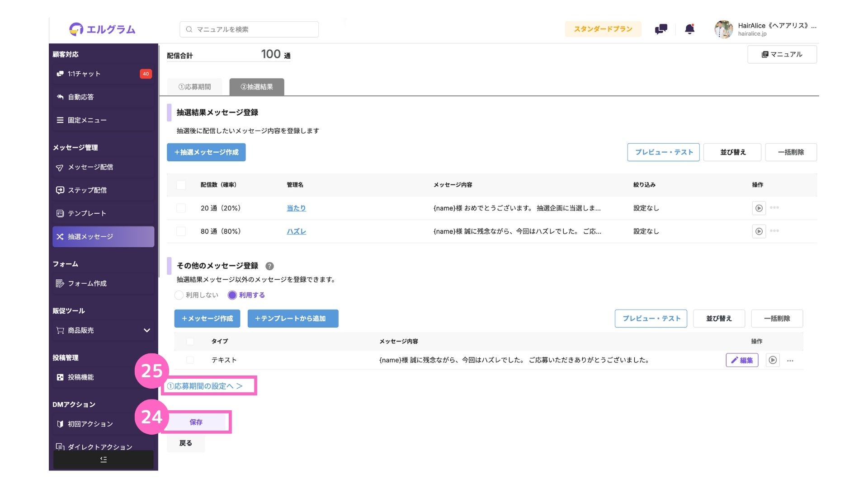Screen dimensions: 868x488
Task: Open the chat bubbles icon in header
Action: (661, 29)
